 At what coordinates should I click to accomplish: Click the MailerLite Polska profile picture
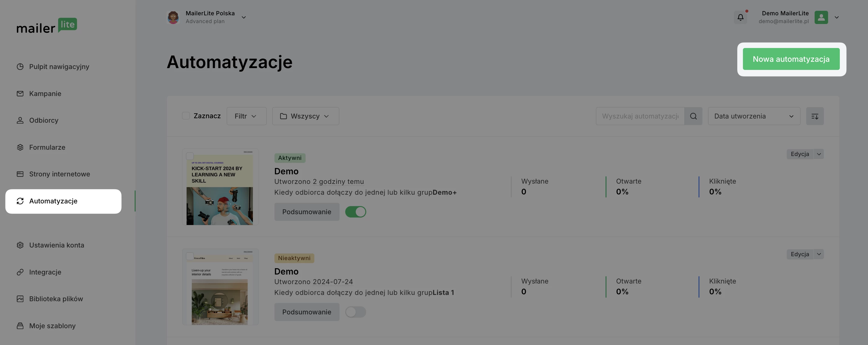click(x=173, y=17)
